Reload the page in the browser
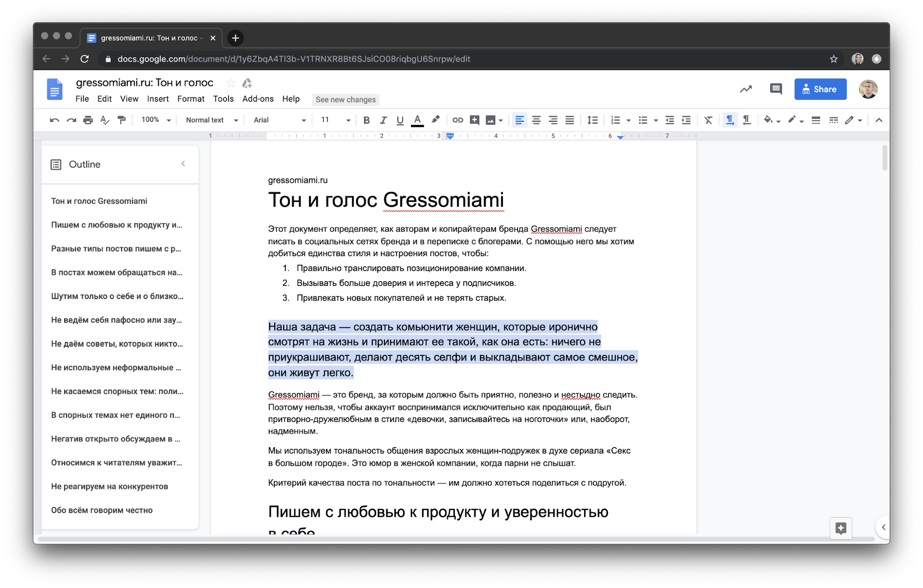923x588 pixels. click(84, 59)
